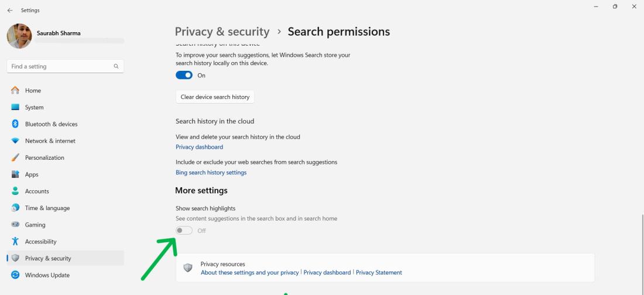The height and width of the screenshot is (295, 644).
Task: Click the search magnifier icon
Action: [116, 67]
